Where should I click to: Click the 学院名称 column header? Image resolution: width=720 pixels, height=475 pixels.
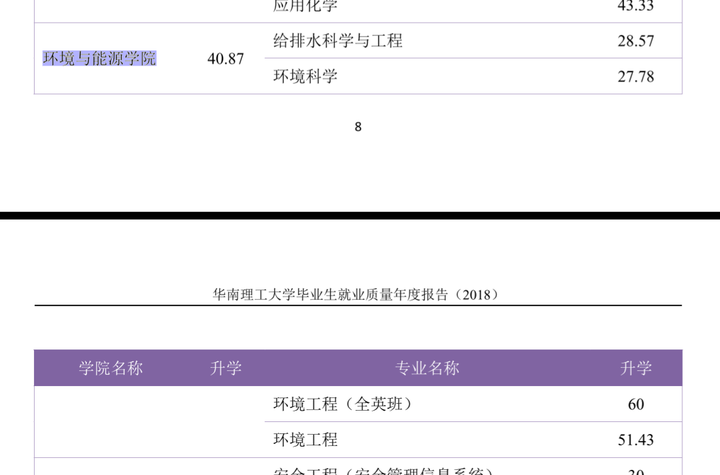click(x=111, y=368)
